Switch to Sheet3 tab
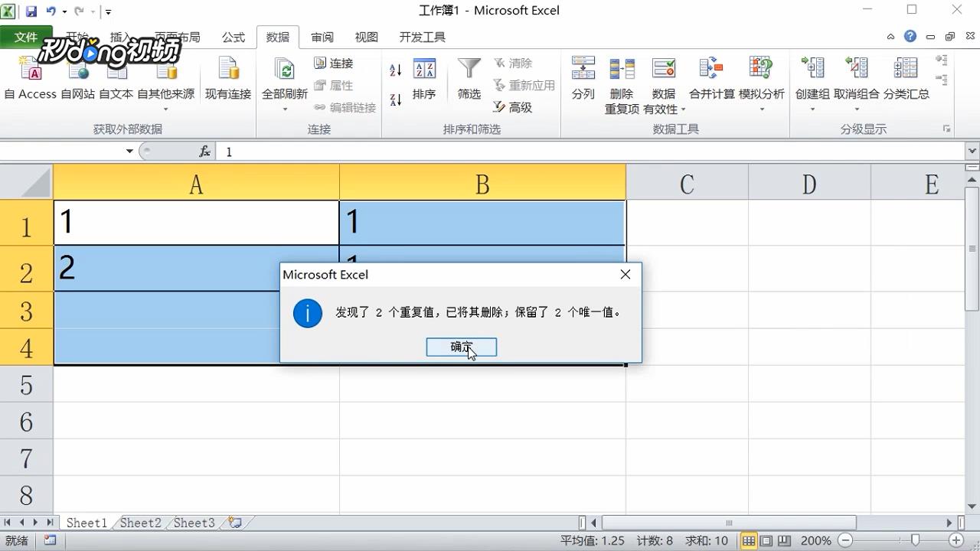Image resolution: width=980 pixels, height=551 pixels. pyautogui.click(x=194, y=523)
